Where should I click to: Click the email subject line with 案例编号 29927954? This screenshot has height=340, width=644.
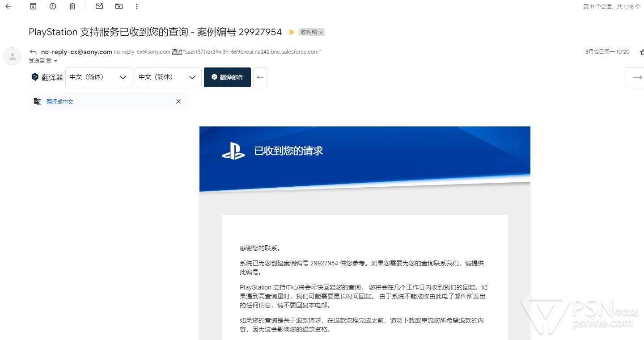[x=155, y=32]
